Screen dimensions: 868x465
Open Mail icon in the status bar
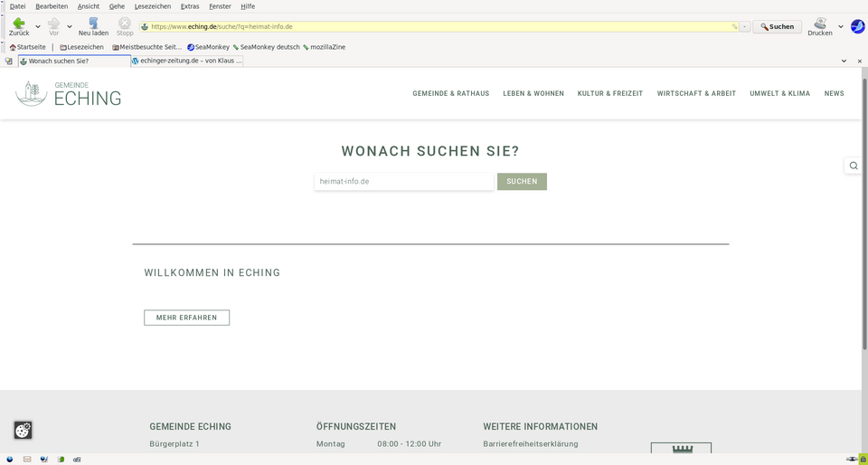pyautogui.click(x=27, y=459)
